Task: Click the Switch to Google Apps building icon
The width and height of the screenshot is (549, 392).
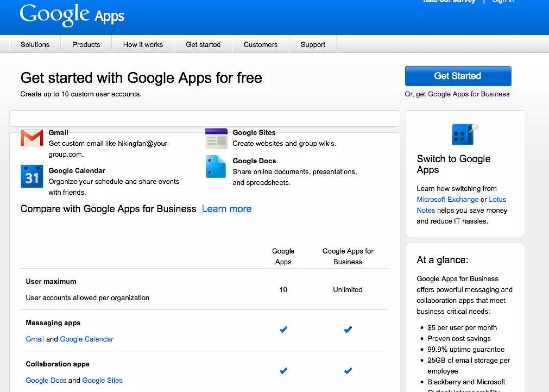Action: 465,135
